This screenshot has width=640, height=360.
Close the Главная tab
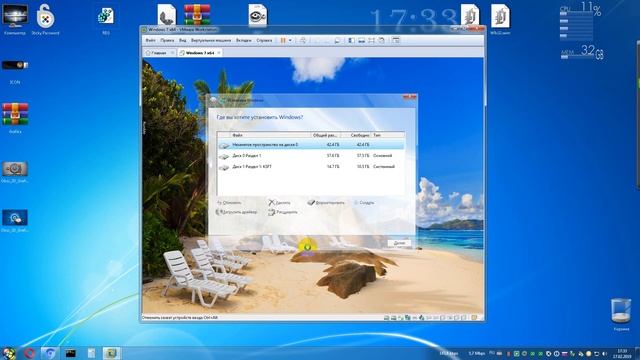point(172,53)
